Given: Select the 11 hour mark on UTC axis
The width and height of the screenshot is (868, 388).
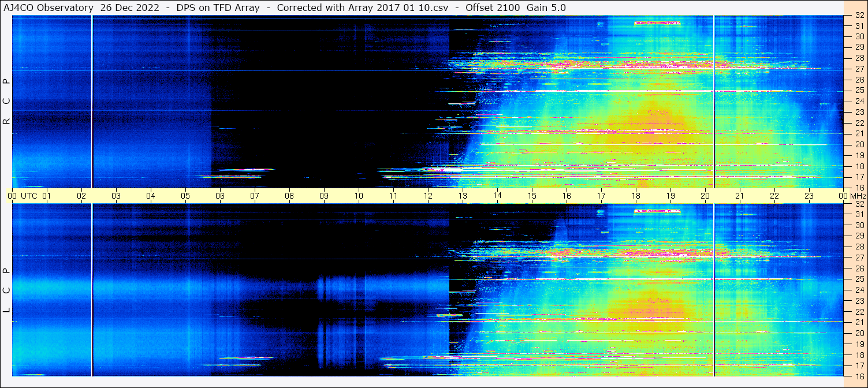Looking at the screenshot, I should coord(393,196).
